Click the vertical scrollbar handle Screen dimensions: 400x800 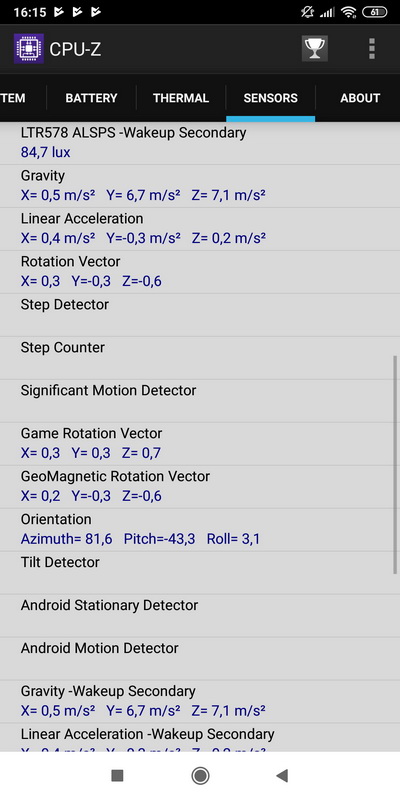[x=395, y=464]
